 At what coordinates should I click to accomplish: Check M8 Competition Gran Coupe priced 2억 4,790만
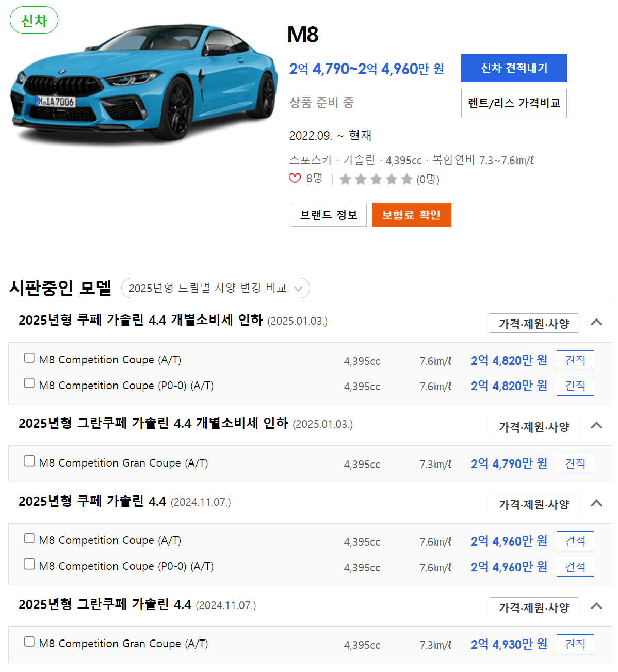tap(29, 461)
